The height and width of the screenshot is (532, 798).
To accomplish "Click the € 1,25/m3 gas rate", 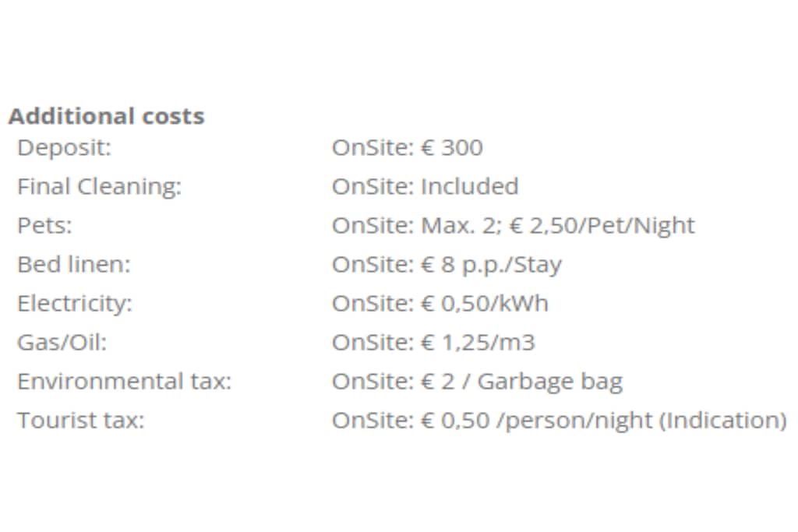I will (478, 343).
